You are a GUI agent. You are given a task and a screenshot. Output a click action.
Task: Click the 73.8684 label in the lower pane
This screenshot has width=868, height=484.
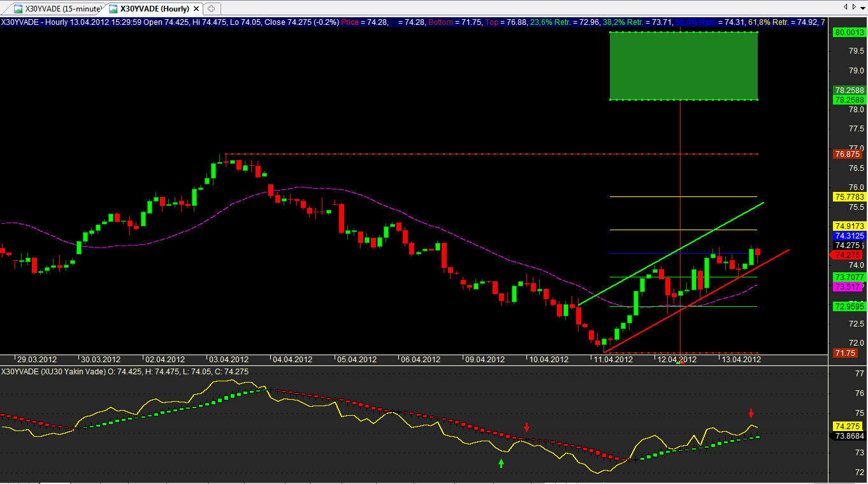coord(849,436)
